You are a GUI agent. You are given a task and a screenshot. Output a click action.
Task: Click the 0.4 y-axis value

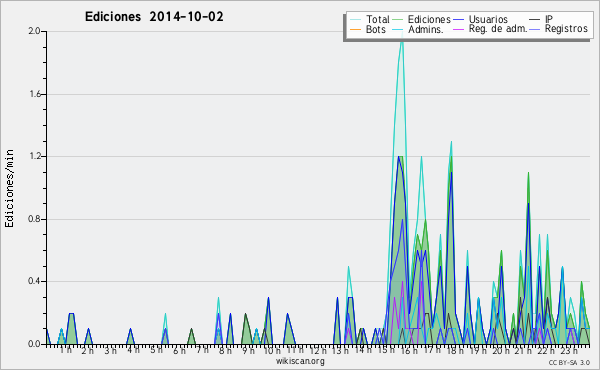click(34, 281)
